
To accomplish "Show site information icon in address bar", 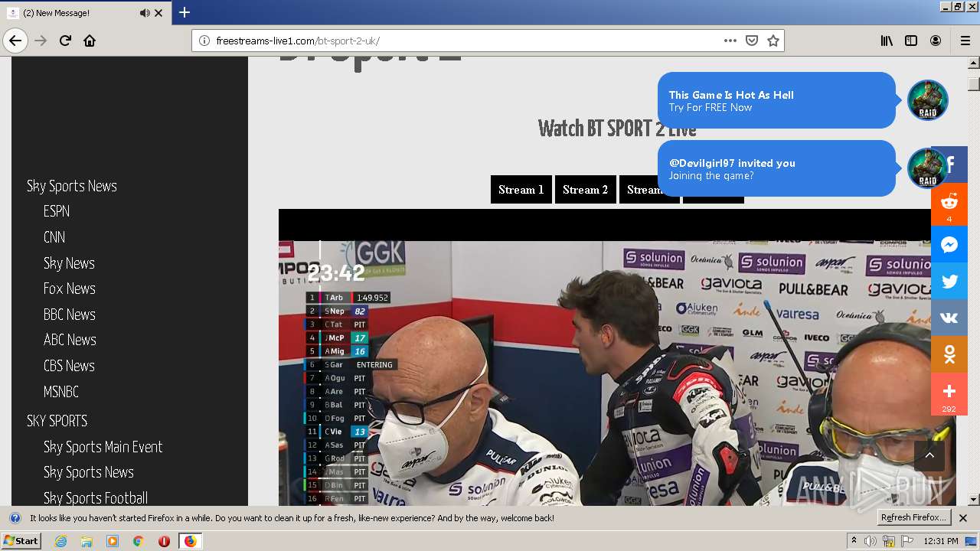I will coord(204,41).
